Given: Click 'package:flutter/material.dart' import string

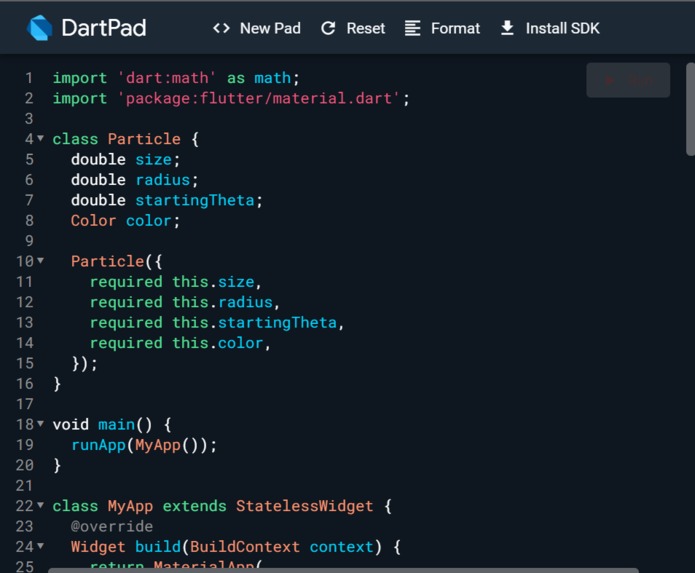Looking at the screenshot, I should pyautogui.click(x=259, y=98).
